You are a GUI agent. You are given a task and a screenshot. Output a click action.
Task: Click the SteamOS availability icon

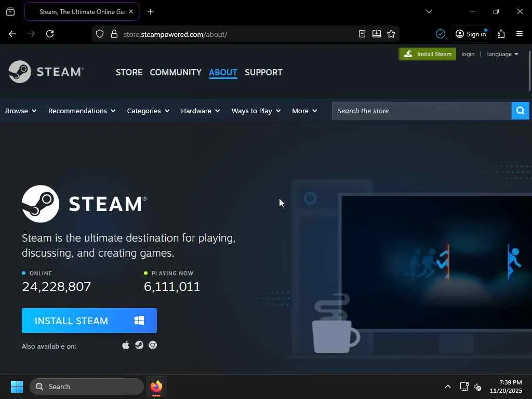coord(139,345)
